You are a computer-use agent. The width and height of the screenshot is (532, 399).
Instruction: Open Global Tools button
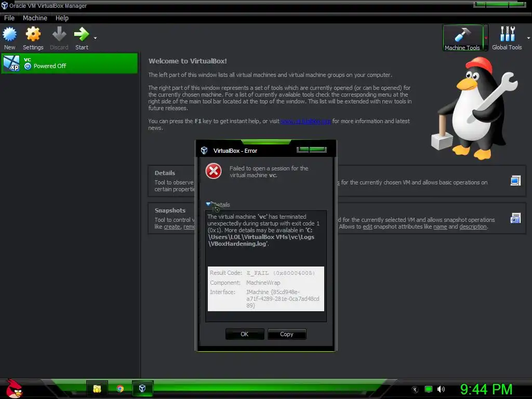click(507, 38)
